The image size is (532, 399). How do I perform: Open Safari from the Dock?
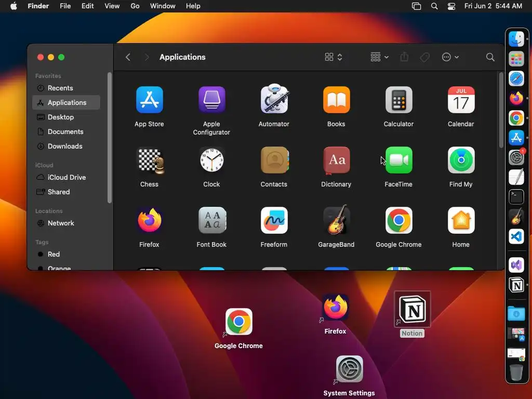click(516, 79)
